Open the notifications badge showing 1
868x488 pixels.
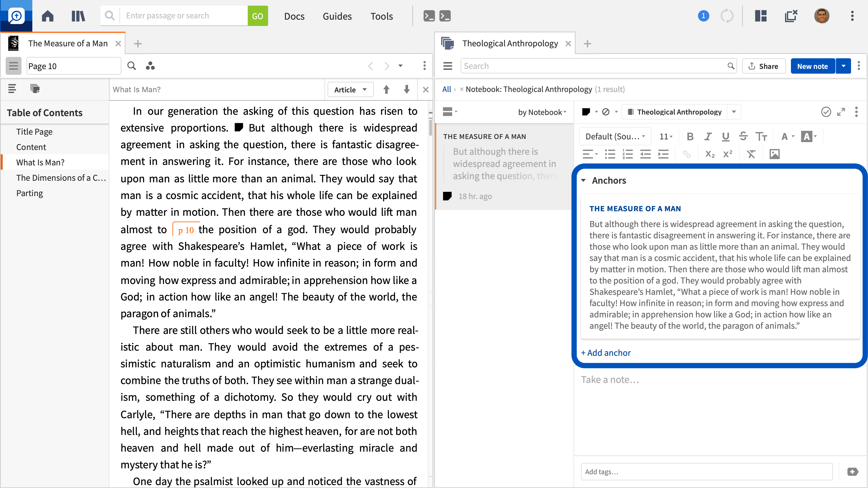pos(703,16)
